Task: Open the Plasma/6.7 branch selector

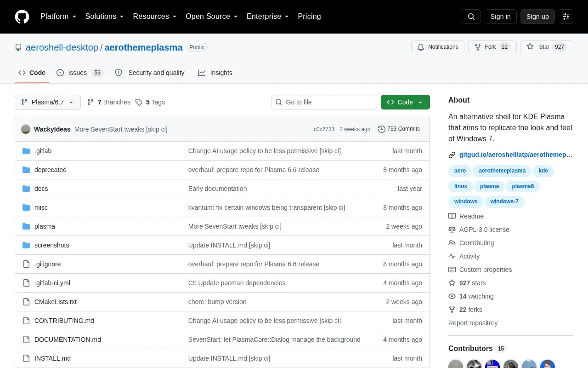Action: (x=48, y=102)
